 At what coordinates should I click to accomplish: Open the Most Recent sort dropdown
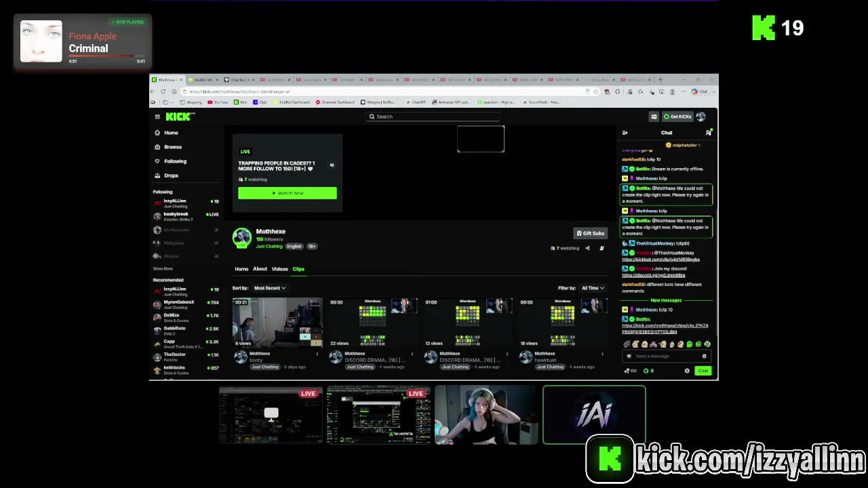pos(269,288)
